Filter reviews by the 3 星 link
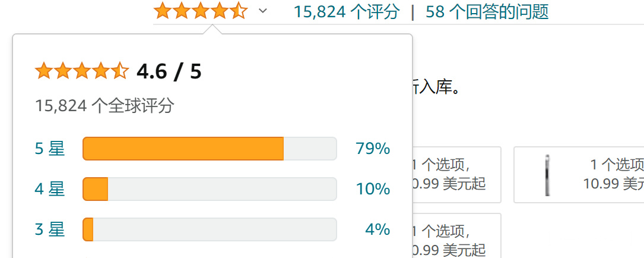This screenshot has height=258, width=644. point(50,229)
